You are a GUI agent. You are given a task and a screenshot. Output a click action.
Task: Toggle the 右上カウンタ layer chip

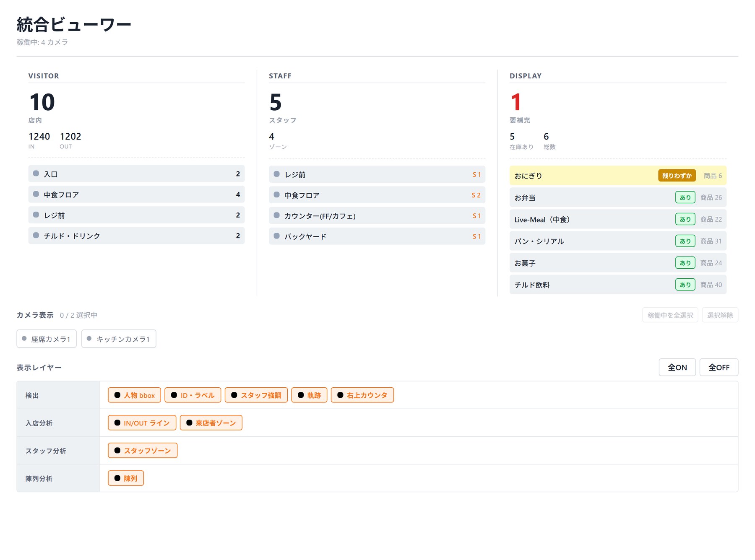tap(362, 395)
